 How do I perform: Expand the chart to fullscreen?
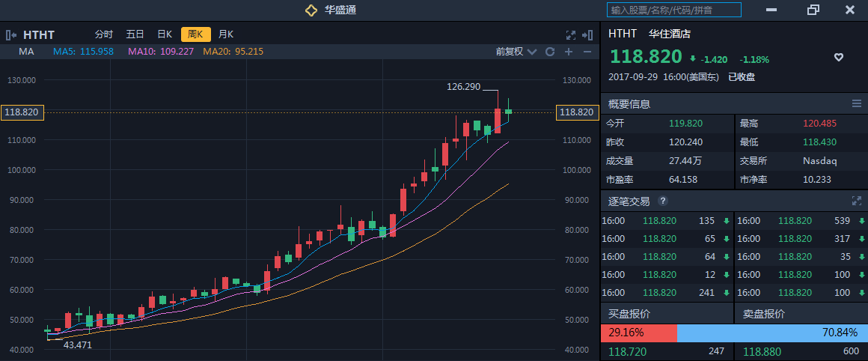[x=570, y=34]
